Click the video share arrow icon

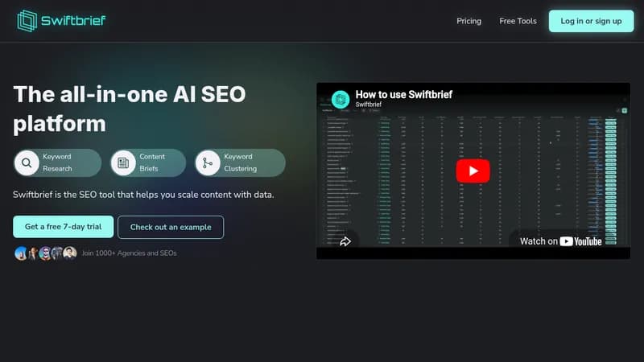coord(345,241)
